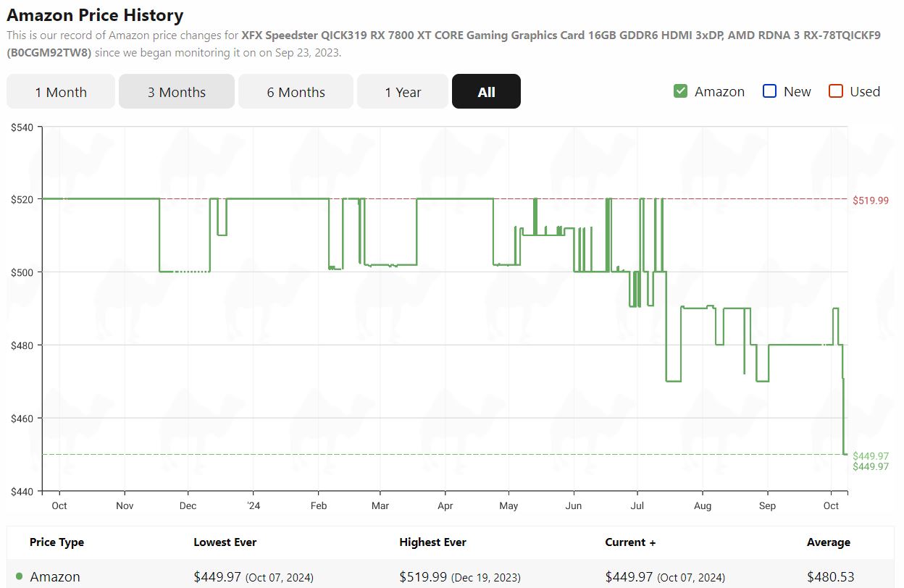Screen dimensions: 904x588
Task: Click the Amazon Price History heading
Action: [95, 14]
